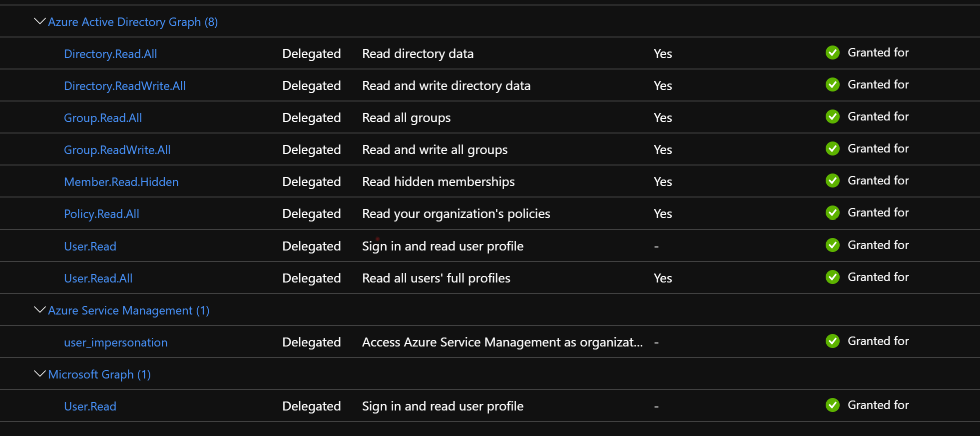Viewport: 980px width, 436px height.
Task: Open the Policy.Read.All permission
Action: tap(101, 213)
